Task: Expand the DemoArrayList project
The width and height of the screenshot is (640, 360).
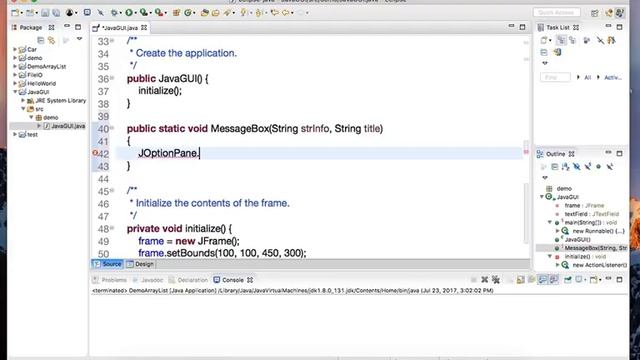Action: pyautogui.click(x=15, y=66)
